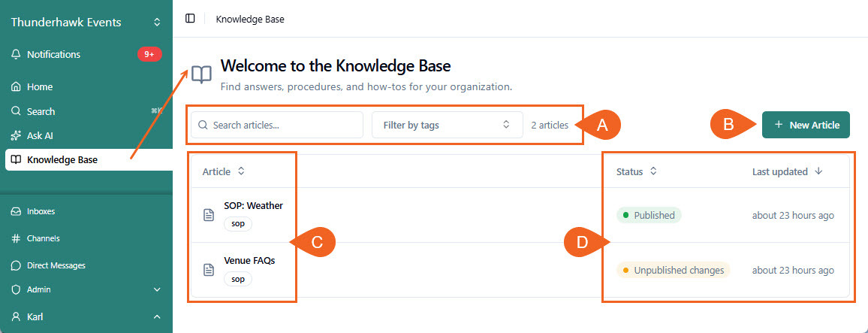Open the Filter by tags dropdown
This screenshot has height=333, width=868.
pyautogui.click(x=448, y=125)
